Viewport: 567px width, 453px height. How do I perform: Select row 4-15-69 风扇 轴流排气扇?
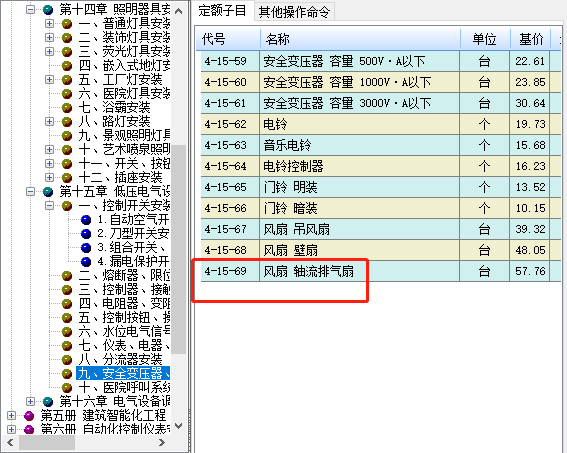pos(380,271)
